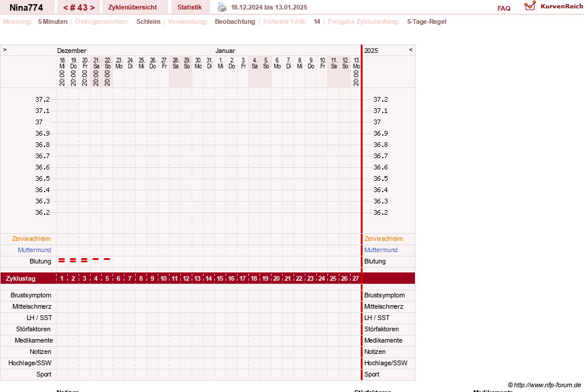Click the '5-Tage-Regel' value
The width and height of the screenshot is (584, 392).
pyautogui.click(x=426, y=21)
